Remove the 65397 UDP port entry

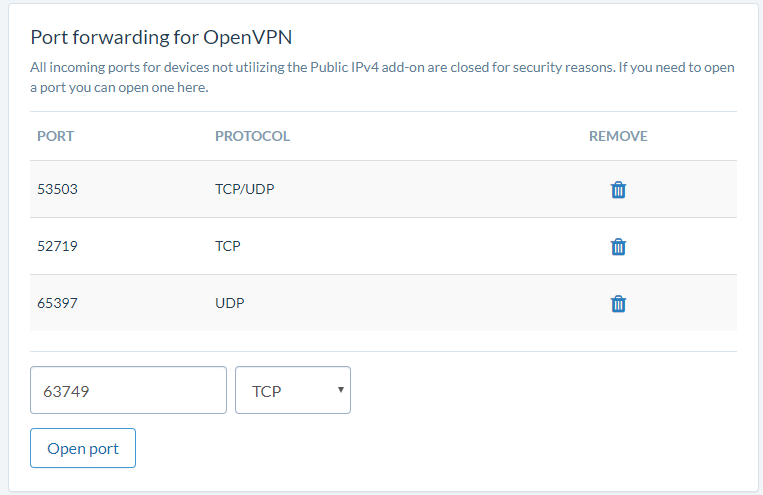coord(618,303)
